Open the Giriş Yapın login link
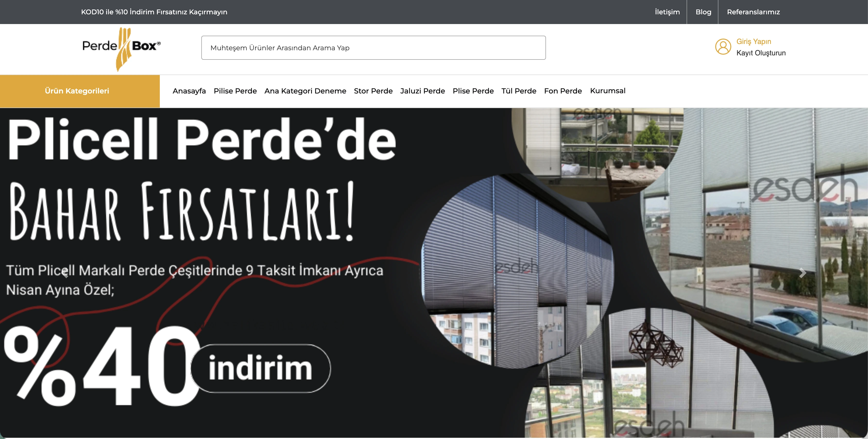The width and height of the screenshot is (868, 439). tap(753, 42)
